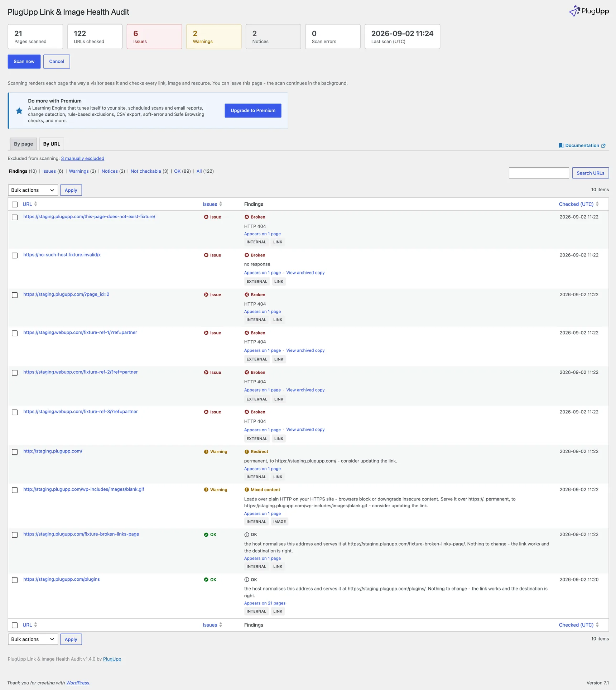Click green OK check icon for fixture-broken-links-page
The height and width of the screenshot is (690, 616).
point(206,535)
